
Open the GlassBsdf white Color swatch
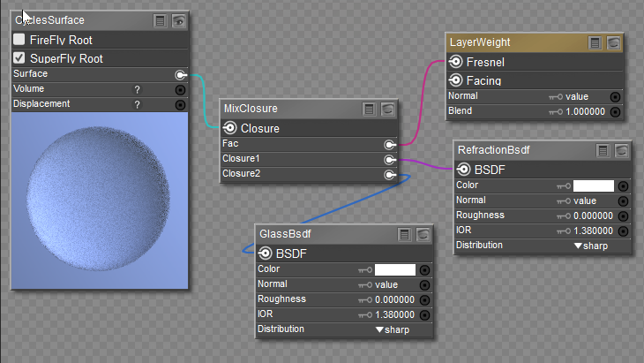(x=395, y=269)
